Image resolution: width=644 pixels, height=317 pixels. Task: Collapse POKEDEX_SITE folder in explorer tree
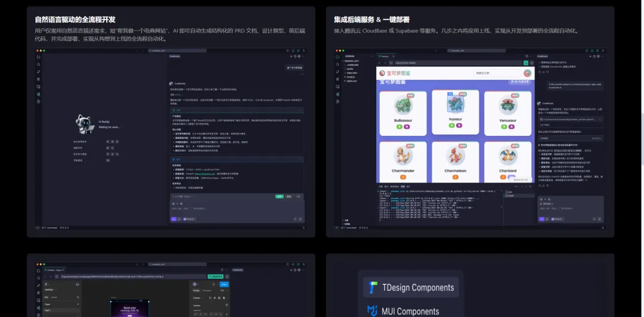tap(351, 61)
